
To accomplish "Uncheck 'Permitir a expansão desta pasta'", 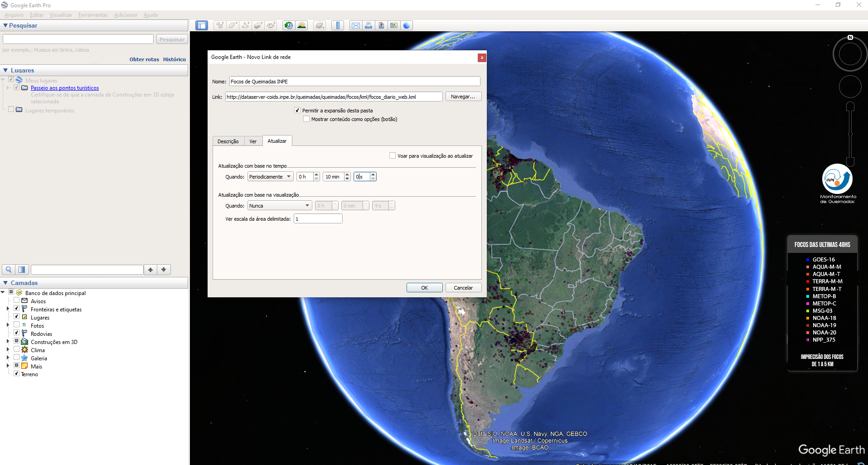I will pyautogui.click(x=297, y=110).
